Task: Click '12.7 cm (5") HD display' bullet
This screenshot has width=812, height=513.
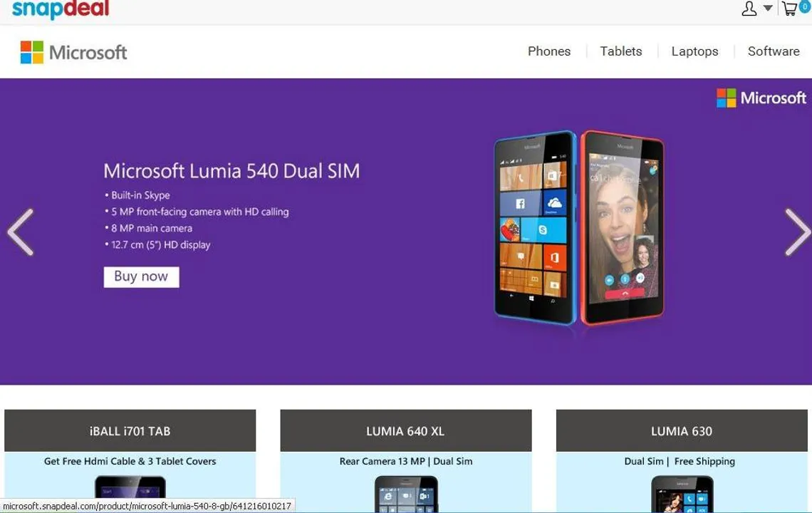Action: coord(160,245)
